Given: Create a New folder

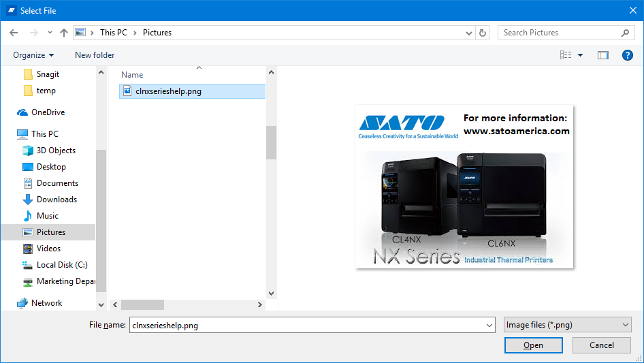Looking at the screenshot, I should [95, 55].
